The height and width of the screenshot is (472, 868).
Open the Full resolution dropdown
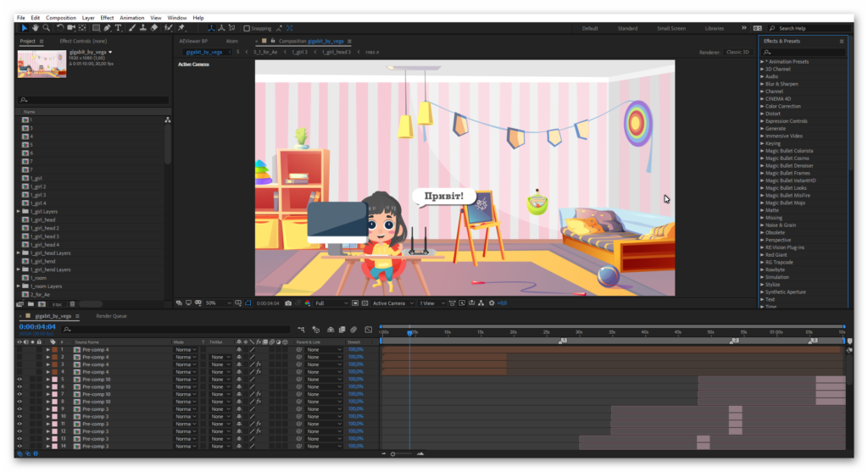pos(331,303)
